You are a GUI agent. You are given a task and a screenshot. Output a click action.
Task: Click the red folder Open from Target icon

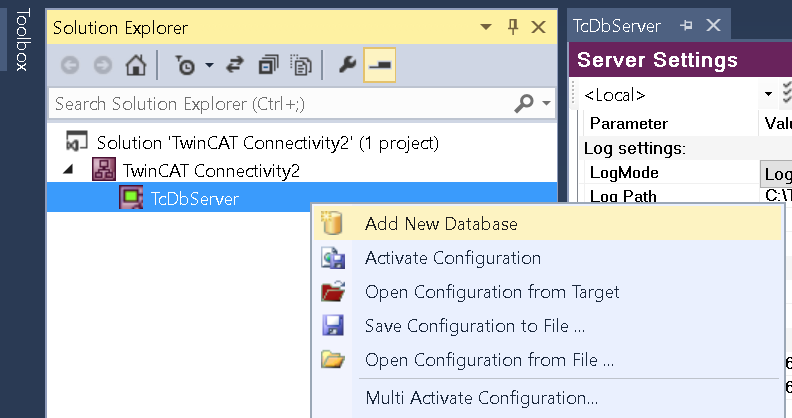point(333,291)
